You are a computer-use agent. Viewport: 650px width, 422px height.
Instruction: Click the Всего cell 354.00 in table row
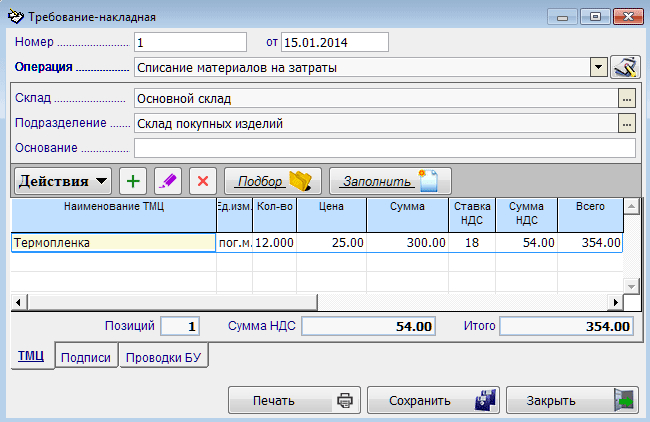tap(590, 243)
